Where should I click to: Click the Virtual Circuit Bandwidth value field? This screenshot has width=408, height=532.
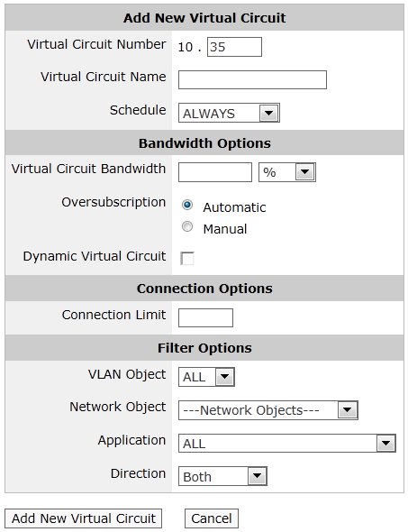click(x=215, y=172)
